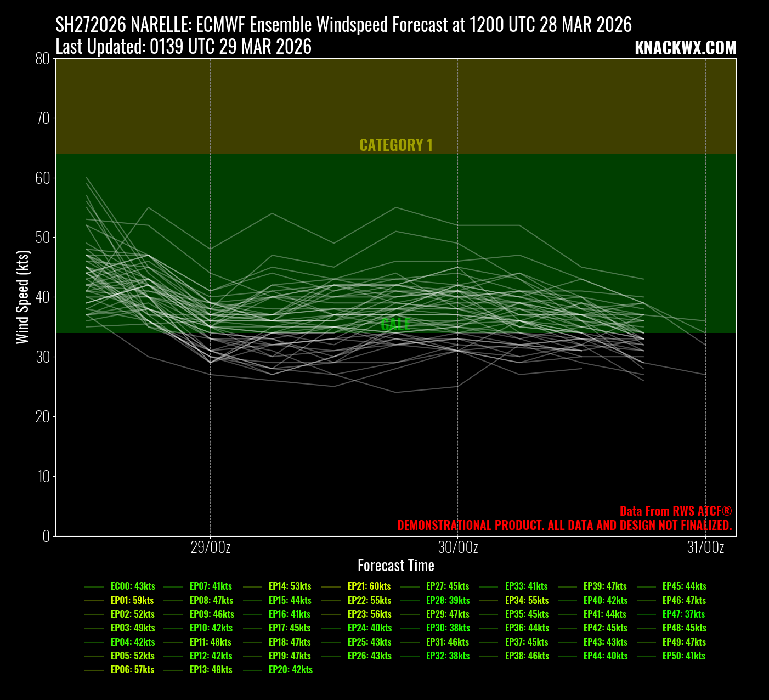
Task: Click the 29/00z time axis tick label
Action: coord(210,547)
